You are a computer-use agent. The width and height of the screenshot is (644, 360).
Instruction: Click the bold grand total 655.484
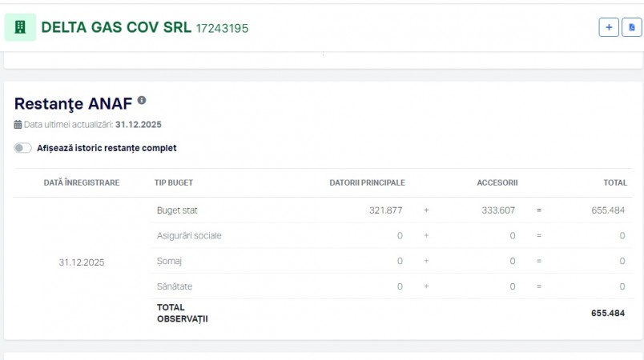click(x=607, y=313)
